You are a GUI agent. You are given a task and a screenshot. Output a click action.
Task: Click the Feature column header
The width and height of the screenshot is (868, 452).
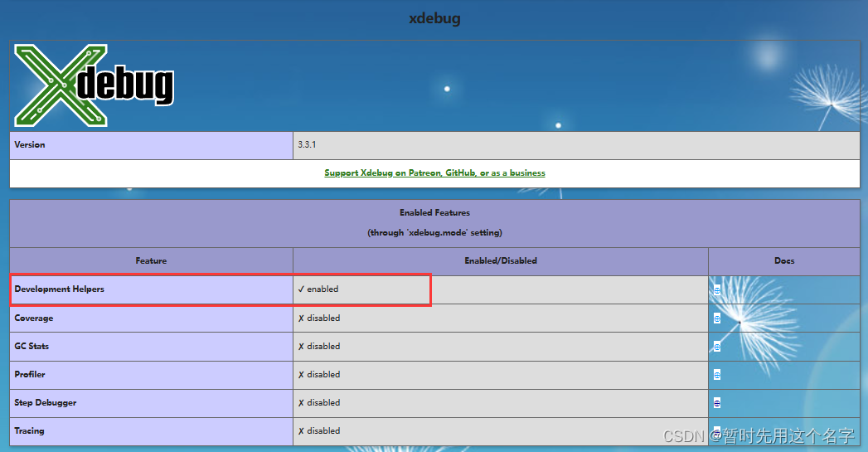151,261
